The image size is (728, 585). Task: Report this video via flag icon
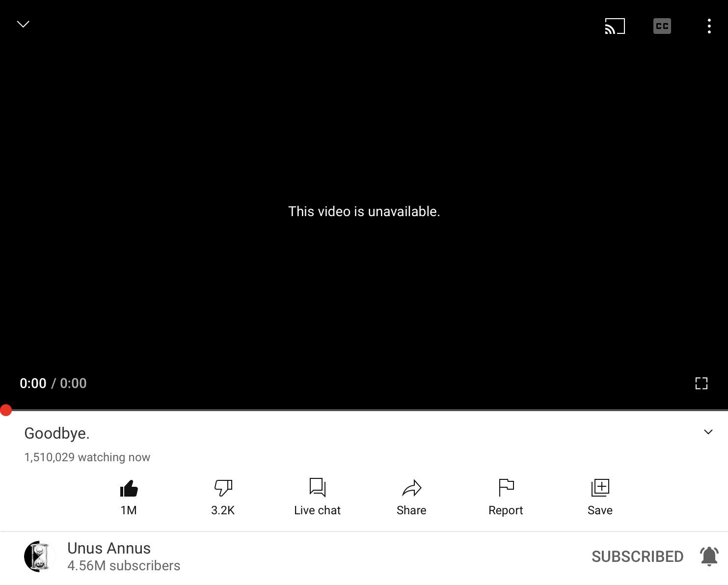click(x=506, y=488)
